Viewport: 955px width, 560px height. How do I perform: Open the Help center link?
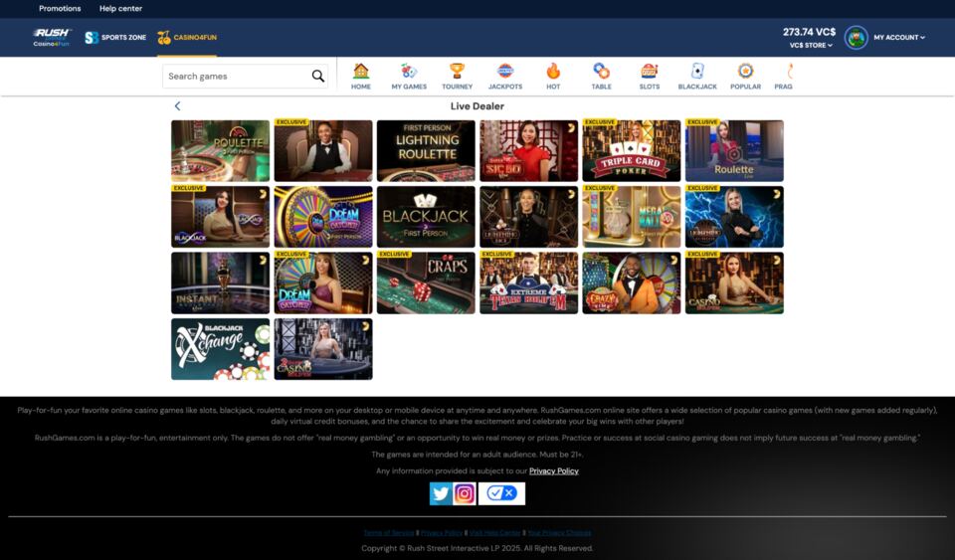pyautogui.click(x=120, y=9)
